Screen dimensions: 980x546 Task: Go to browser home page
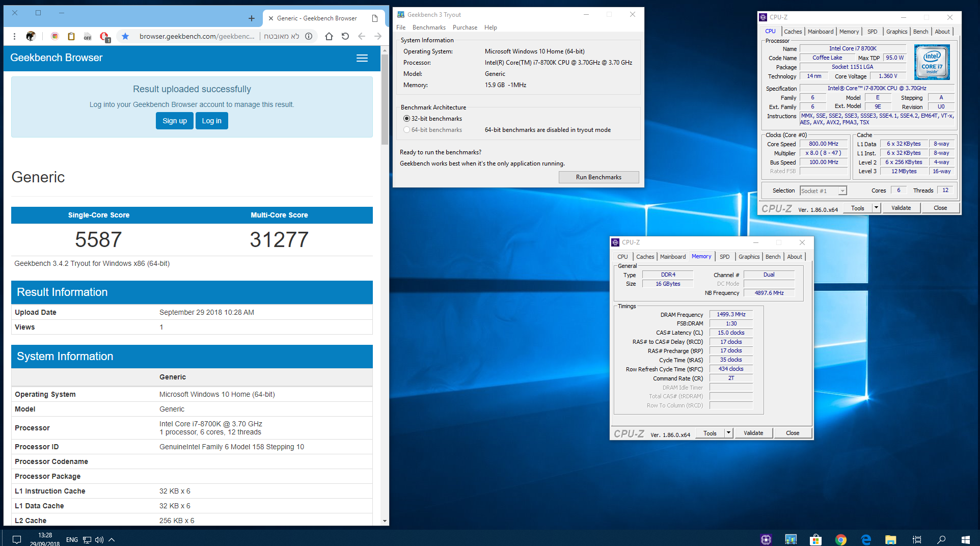pos(329,36)
